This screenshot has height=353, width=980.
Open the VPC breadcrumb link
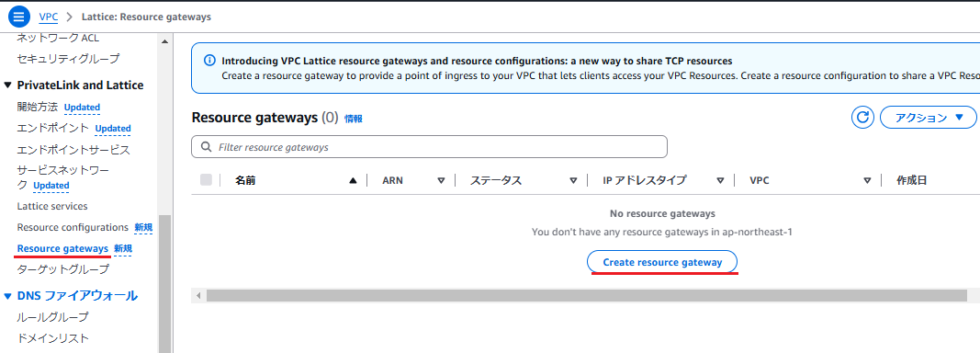point(48,17)
